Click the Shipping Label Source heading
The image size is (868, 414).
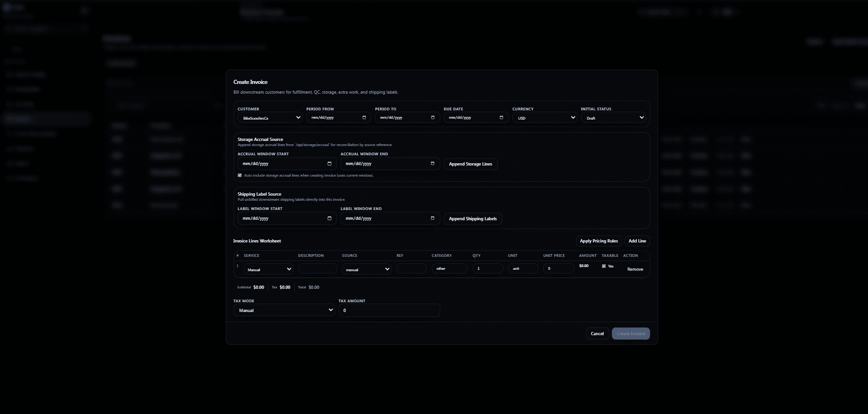(259, 194)
